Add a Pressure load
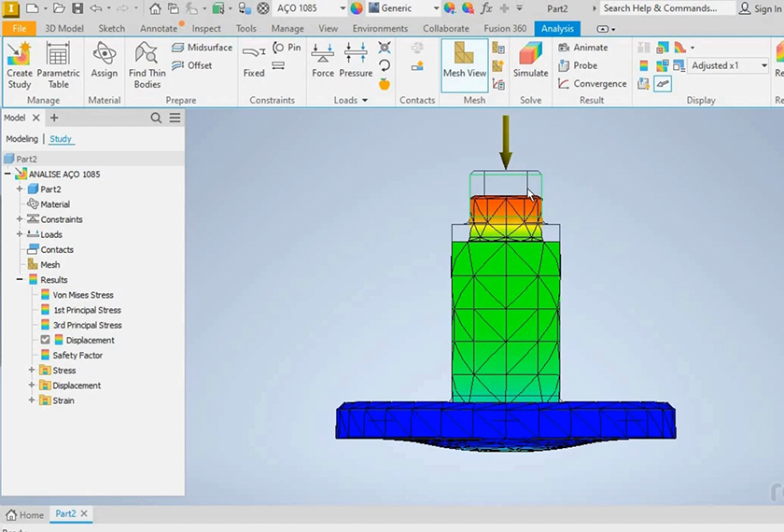 click(x=356, y=62)
